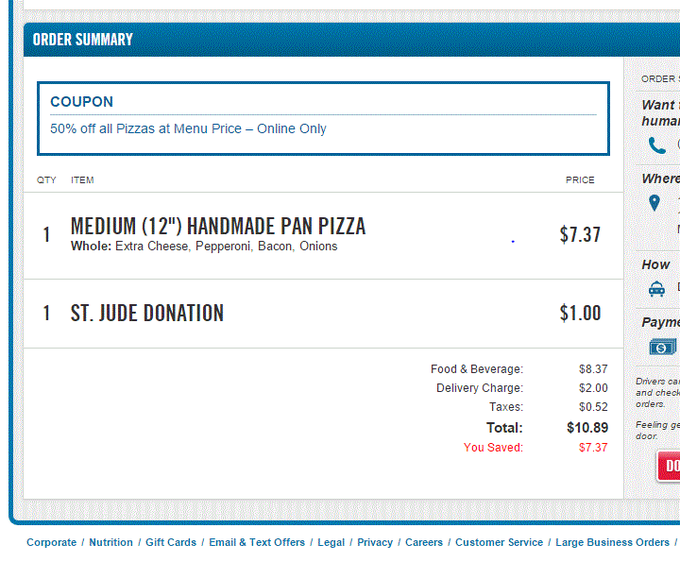680x562 pixels.
Task: Open the Careers footer link
Action: pyautogui.click(x=424, y=542)
